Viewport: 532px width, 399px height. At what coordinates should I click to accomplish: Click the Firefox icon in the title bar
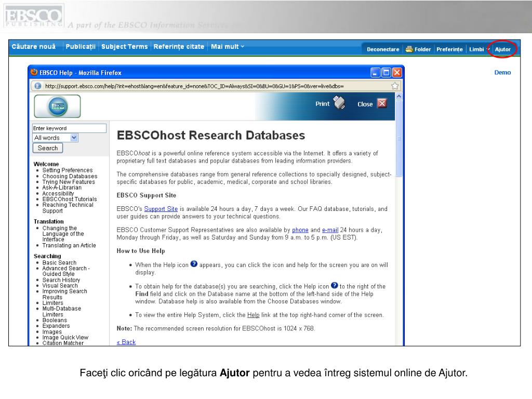click(x=34, y=72)
